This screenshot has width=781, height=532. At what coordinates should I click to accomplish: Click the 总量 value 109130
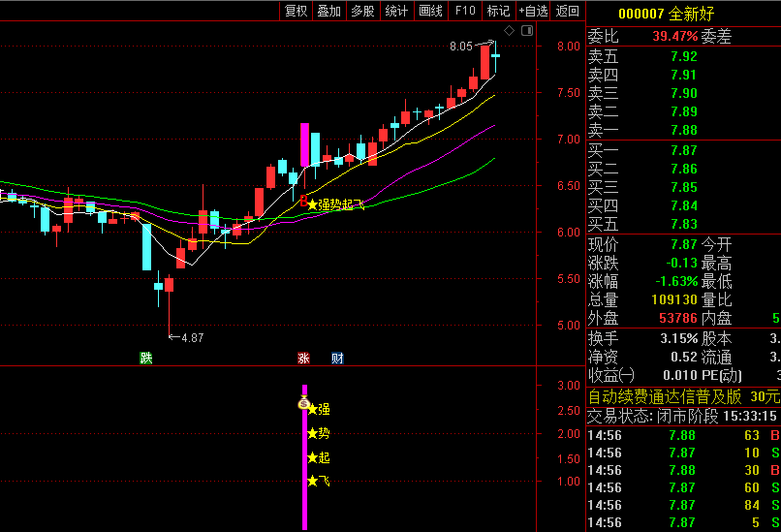[674, 299]
